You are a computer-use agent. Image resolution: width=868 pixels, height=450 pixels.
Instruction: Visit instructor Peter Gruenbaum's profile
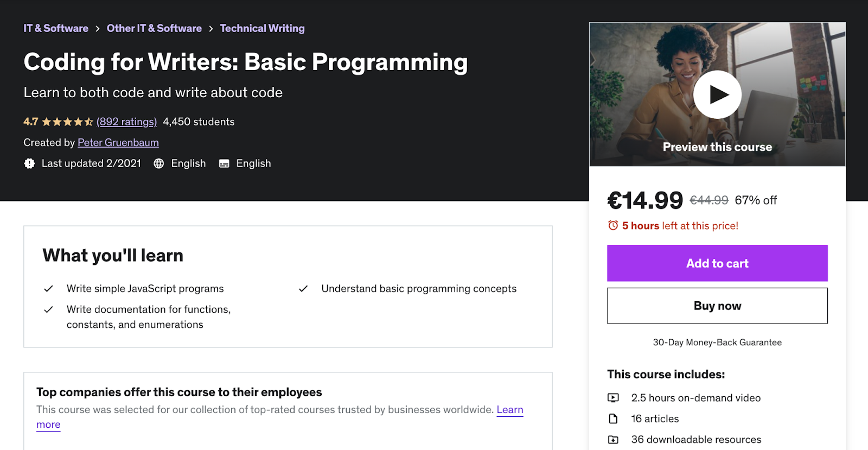(x=118, y=143)
